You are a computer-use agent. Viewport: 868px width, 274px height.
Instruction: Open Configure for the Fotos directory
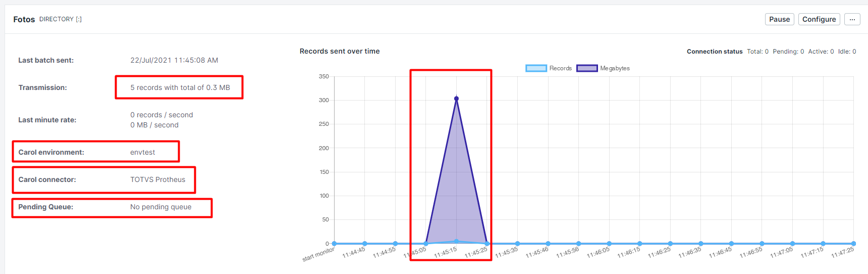click(x=819, y=19)
